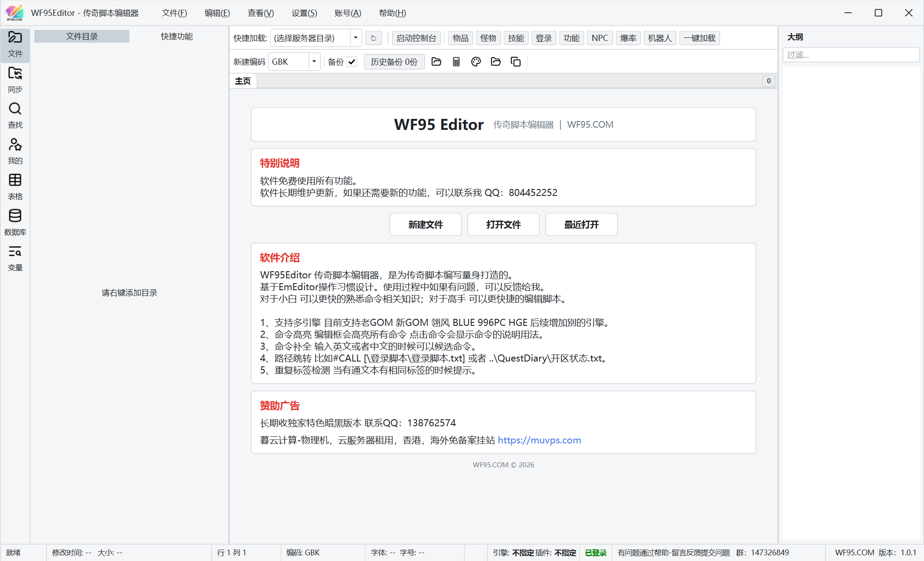Open the 变量 variables sidebar panel

point(15,258)
